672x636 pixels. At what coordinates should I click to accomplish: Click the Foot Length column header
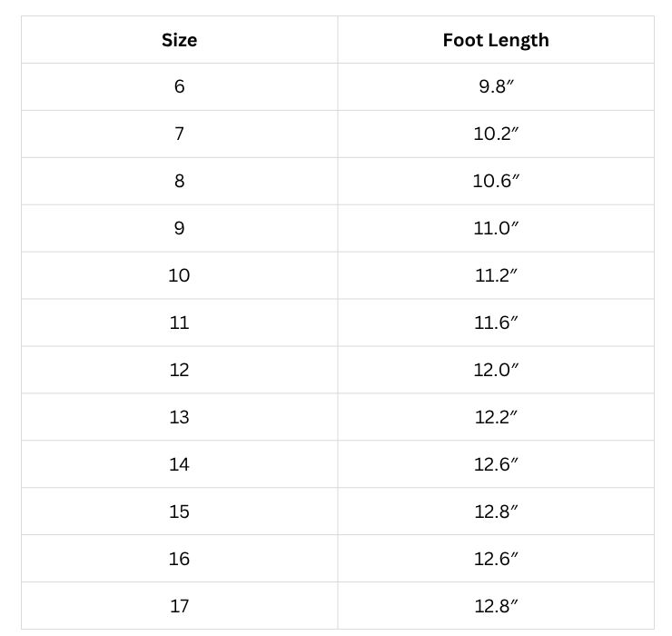click(x=496, y=40)
